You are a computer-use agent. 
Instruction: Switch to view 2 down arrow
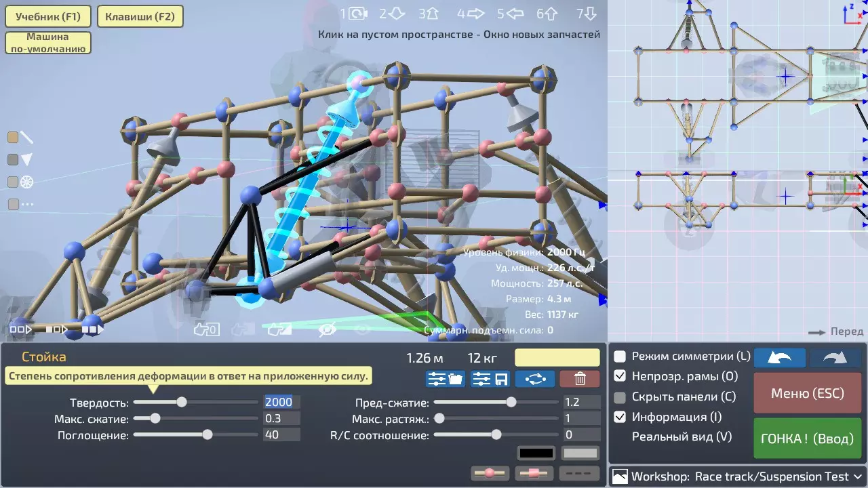pos(392,14)
